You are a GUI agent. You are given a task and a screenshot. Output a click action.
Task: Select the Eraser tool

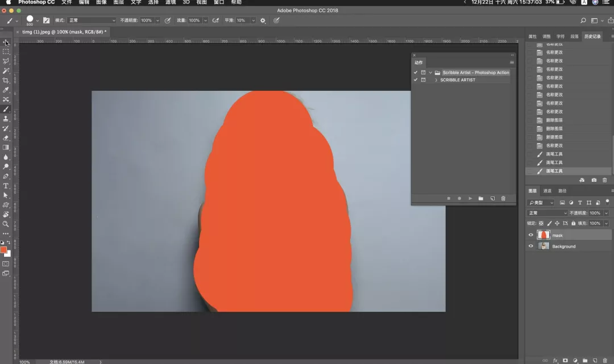tap(6, 138)
